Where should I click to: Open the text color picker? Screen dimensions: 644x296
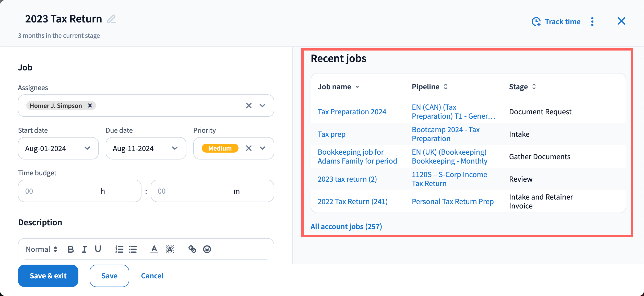(x=154, y=249)
